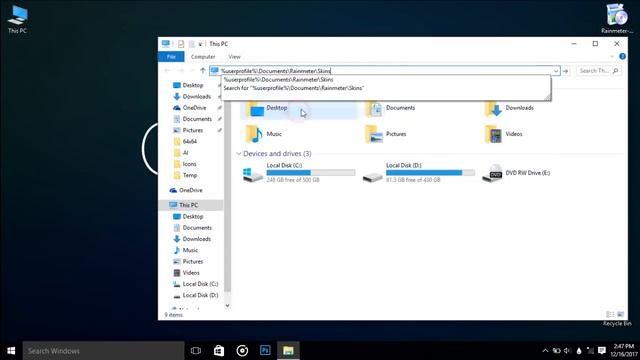Select Local Disk (C:) in navigation pane
Image resolution: width=640 pixels, height=360 pixels.
[200, 284]
